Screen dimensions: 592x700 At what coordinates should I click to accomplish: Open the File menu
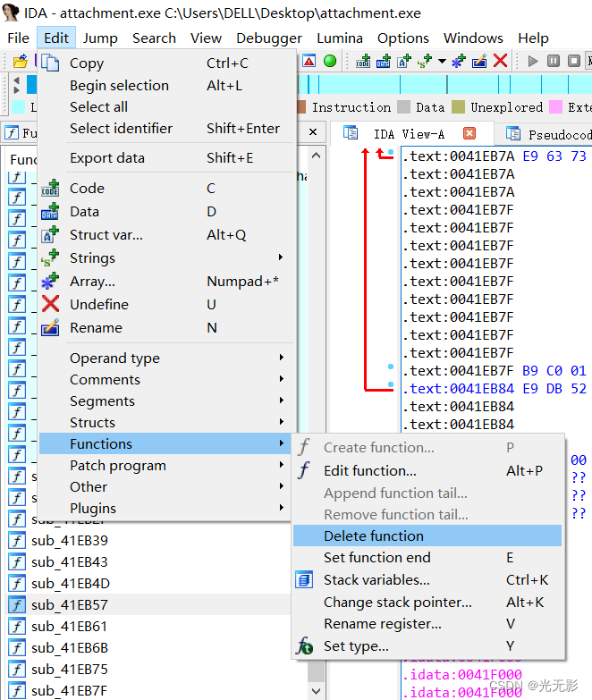coord(18,38)
